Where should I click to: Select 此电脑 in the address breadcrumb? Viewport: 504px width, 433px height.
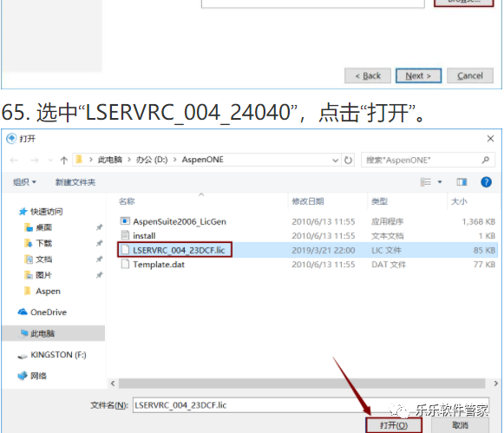(x=110, y=160)
